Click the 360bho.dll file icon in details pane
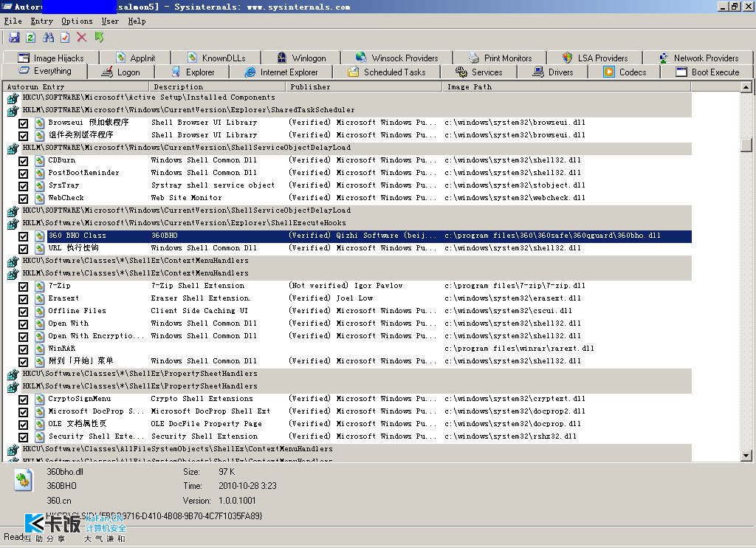This screenshot has height=548, width=756. click(x=23, y=481)
